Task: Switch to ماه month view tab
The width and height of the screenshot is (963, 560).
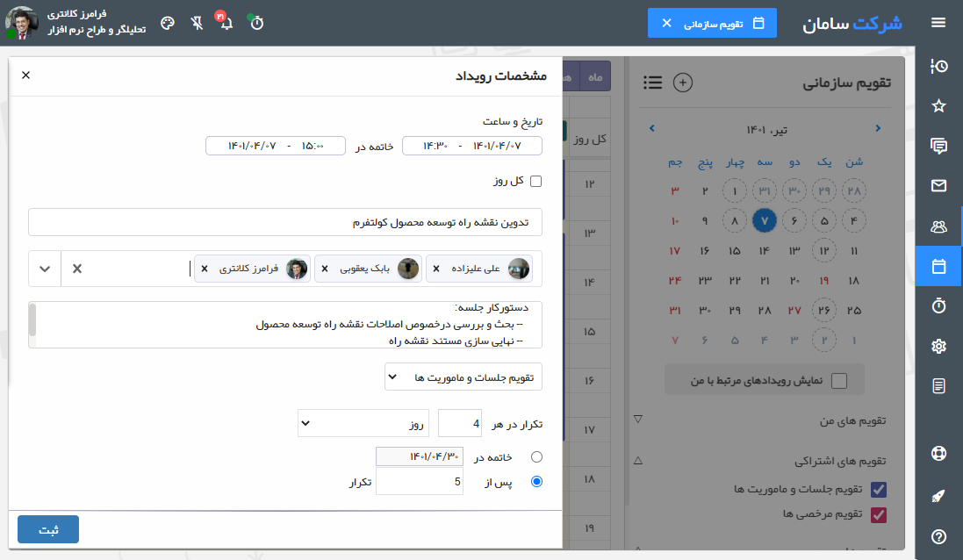Action: pyautogui.click(x=594, y=76)
